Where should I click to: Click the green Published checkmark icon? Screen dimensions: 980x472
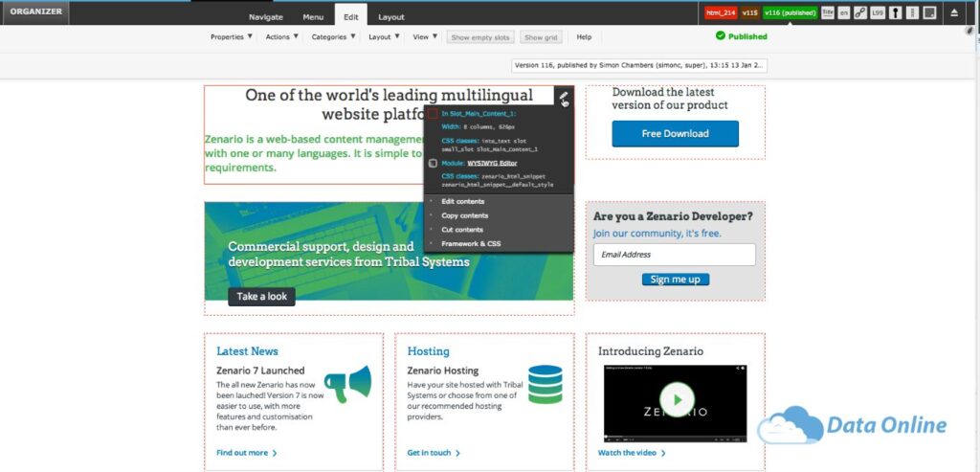(x=721, y=36)
